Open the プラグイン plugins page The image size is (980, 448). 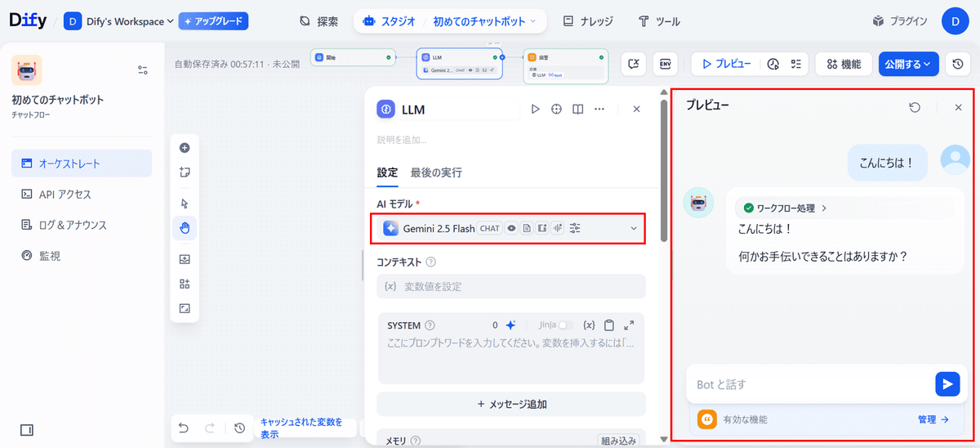click(901, 21)
